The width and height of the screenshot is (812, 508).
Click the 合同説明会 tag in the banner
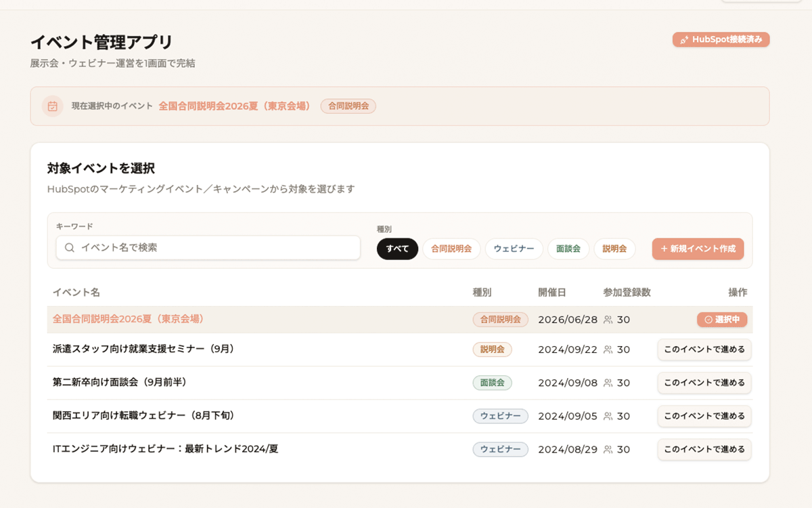pos(348,106)
